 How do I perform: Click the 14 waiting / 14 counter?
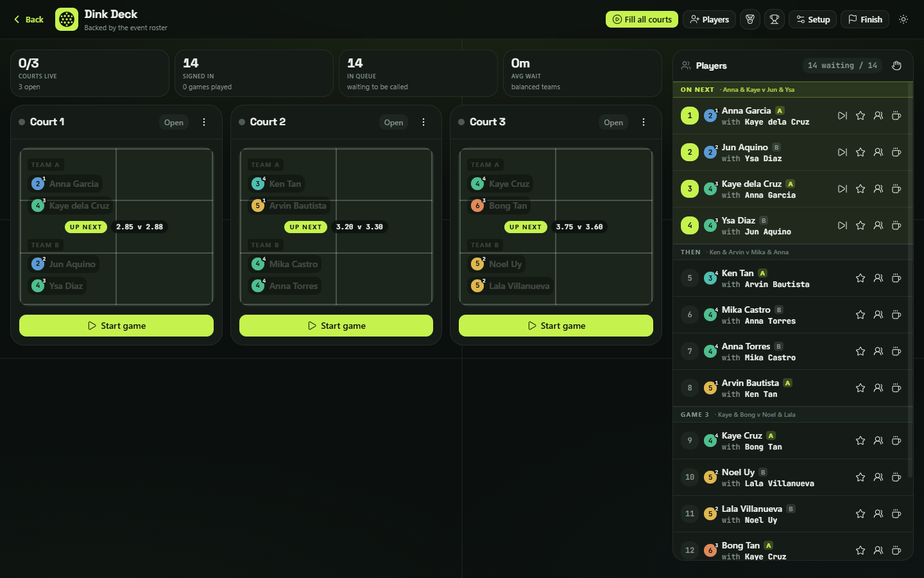[843, 66]
